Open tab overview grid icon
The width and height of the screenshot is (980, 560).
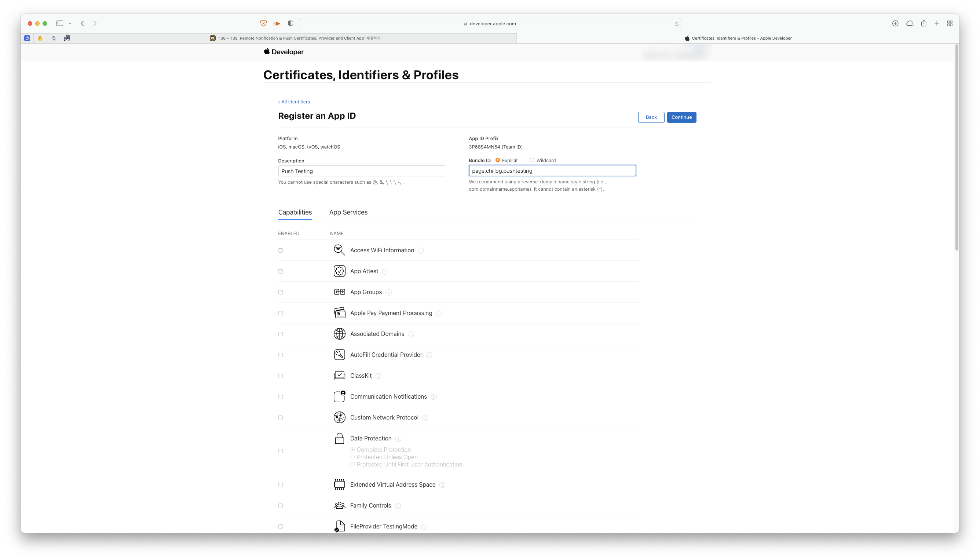(x=950, y=23)
